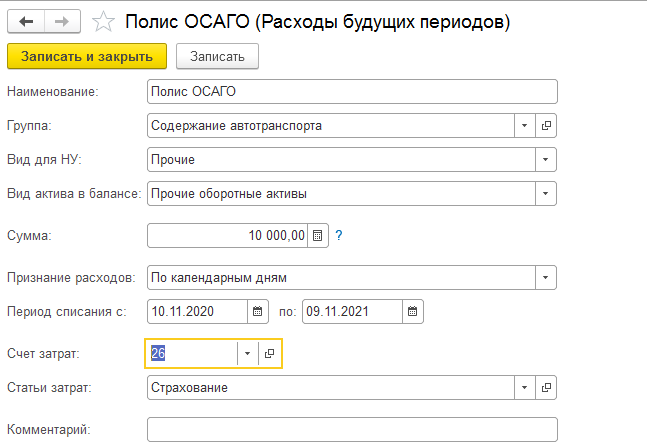
Task: Expand the Вид для НУ dropdown
Action: [545, 160]
